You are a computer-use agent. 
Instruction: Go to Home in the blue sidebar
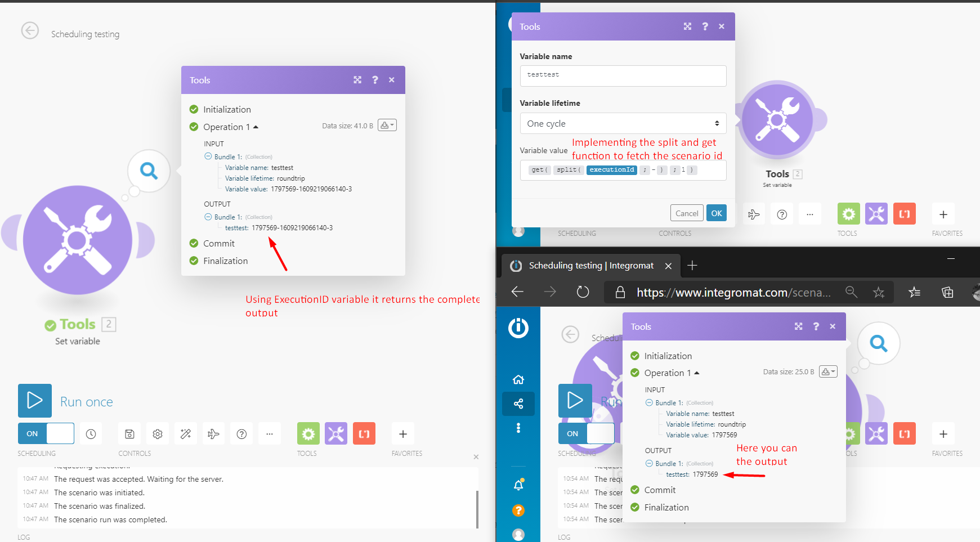click(518, 379)
